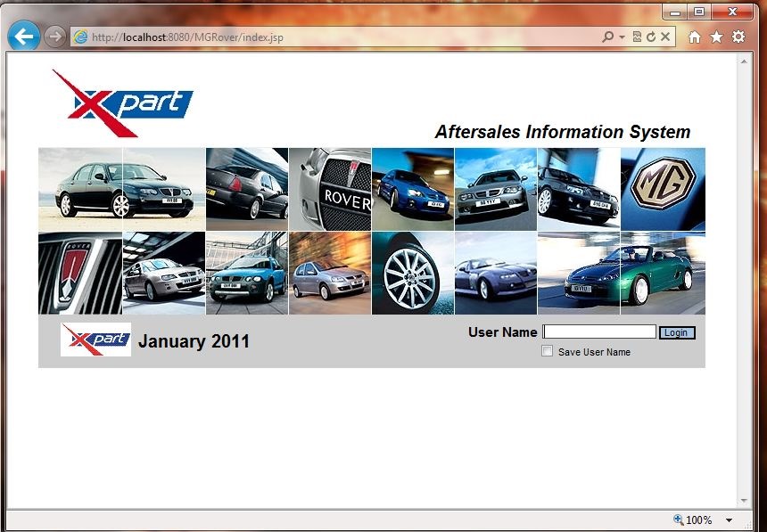
Task: Click the magnifier search icon in address bar
Action: (x=607, y=37)
